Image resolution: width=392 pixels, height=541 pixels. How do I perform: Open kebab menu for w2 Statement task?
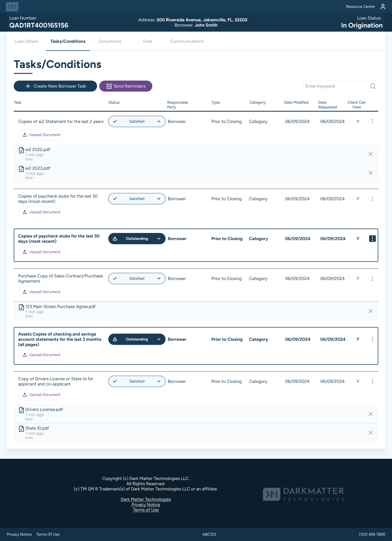click(x=372, y=121)
